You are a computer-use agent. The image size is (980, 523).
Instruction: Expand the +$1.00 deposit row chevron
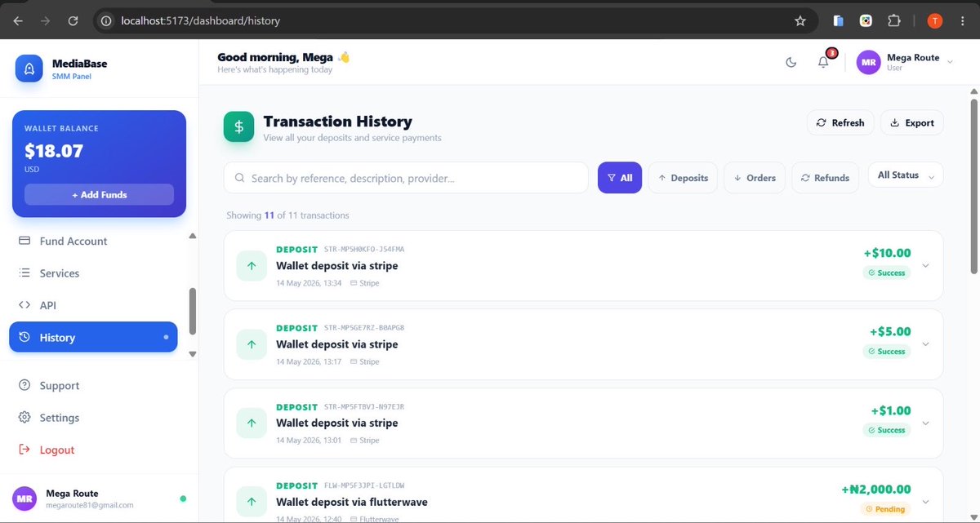[x=925, y=423]
